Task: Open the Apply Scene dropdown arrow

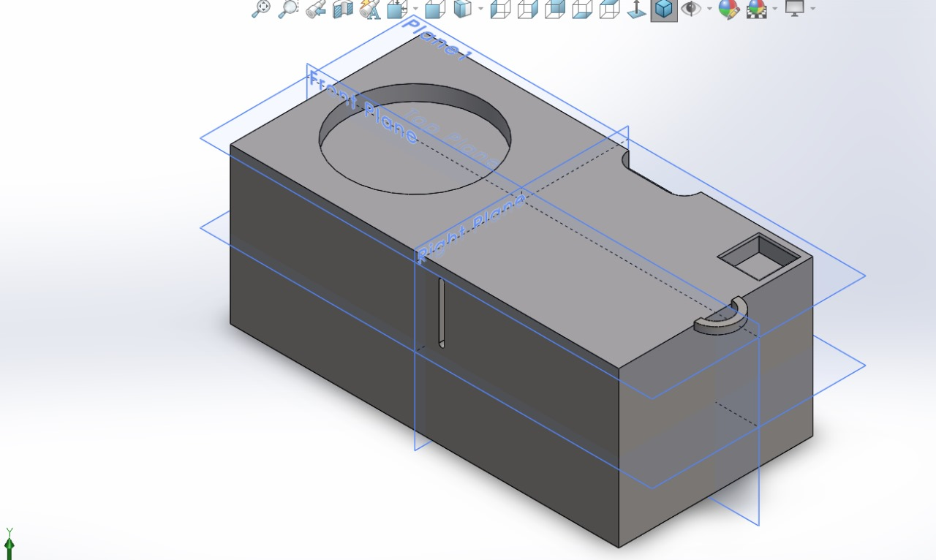Action: point(775,10)
